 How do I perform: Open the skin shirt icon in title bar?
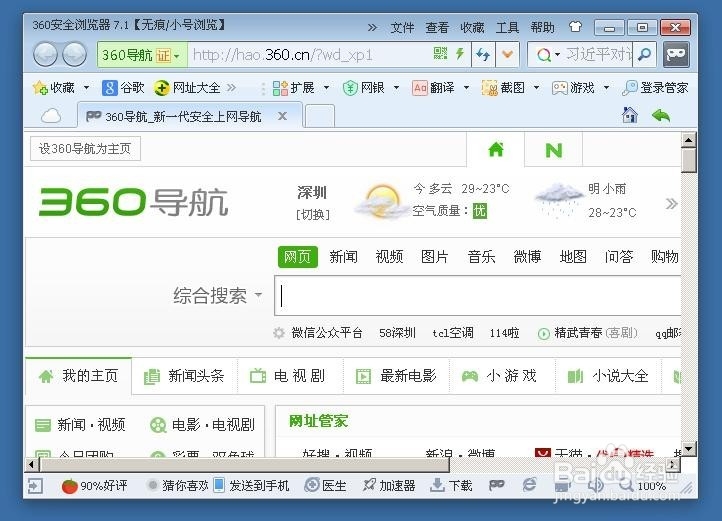click(x=575, y=27)
